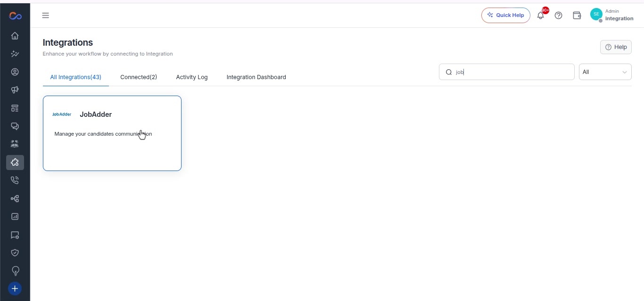
Task: Switch to the Connected(2) tab
Action: click(139, 77)
